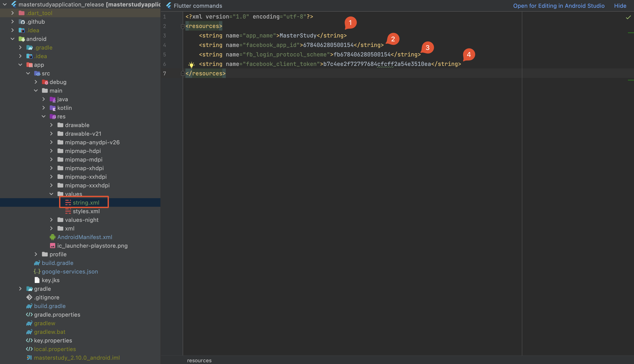The height and width of the screenshot is (364, 634).
Task: Toggle fold marker at closing resources tag
Action: click(182, 73)
